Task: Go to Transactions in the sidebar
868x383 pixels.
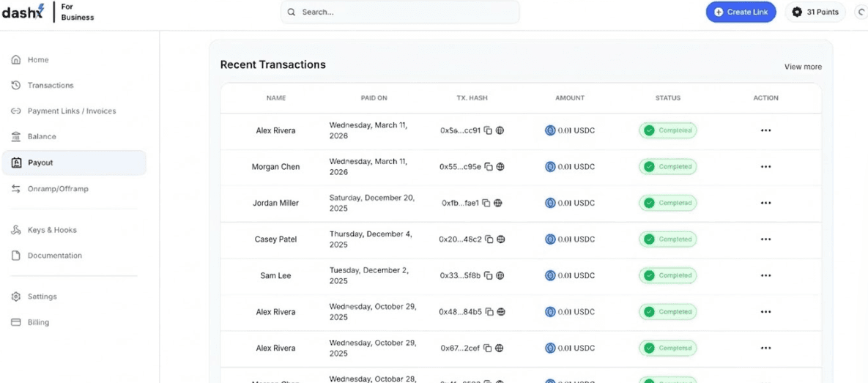Action: [x=50, y=86]
